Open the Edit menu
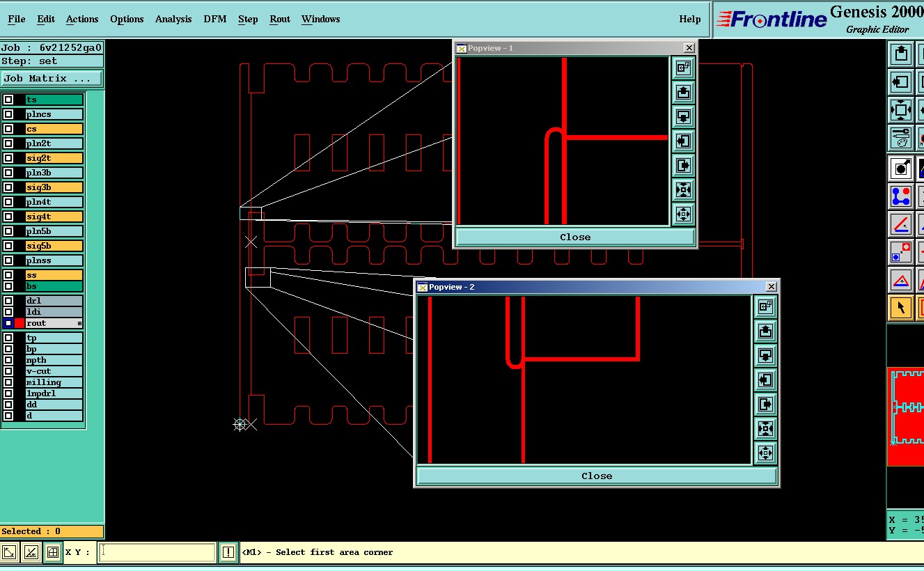 tap(46, 19)
